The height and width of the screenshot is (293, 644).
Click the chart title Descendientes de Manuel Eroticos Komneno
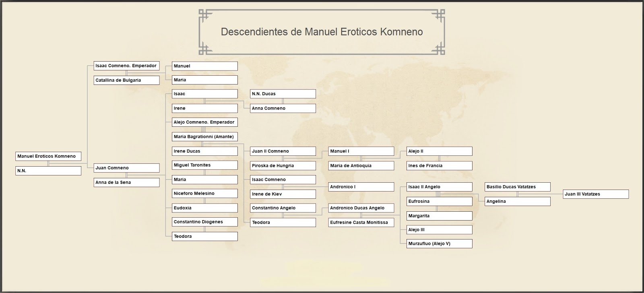[322, 32]
